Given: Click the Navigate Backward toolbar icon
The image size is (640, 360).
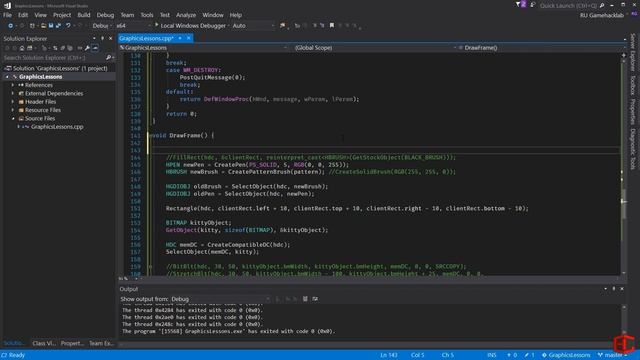Looking at the screenshot, I should [10, 26].
